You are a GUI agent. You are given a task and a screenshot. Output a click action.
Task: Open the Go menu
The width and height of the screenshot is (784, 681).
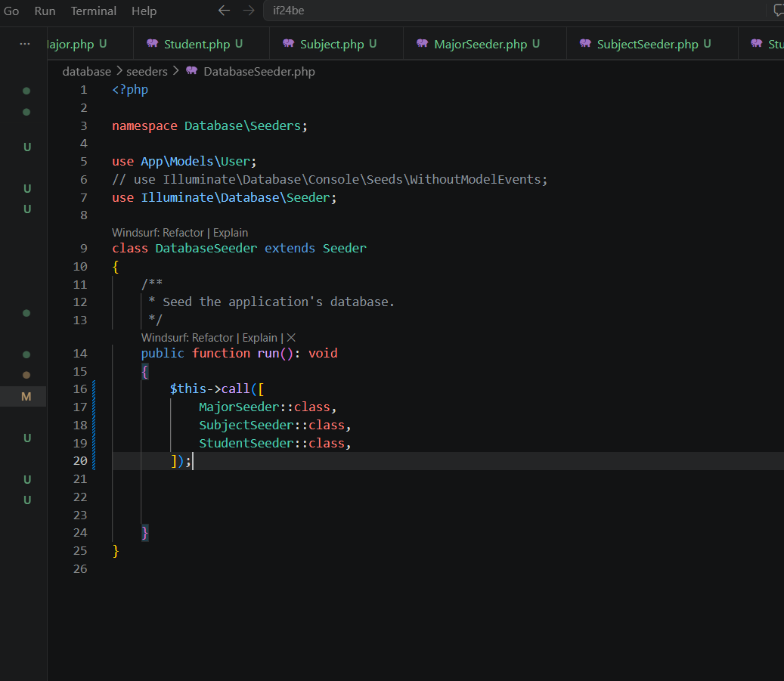(x=11, y=11)
